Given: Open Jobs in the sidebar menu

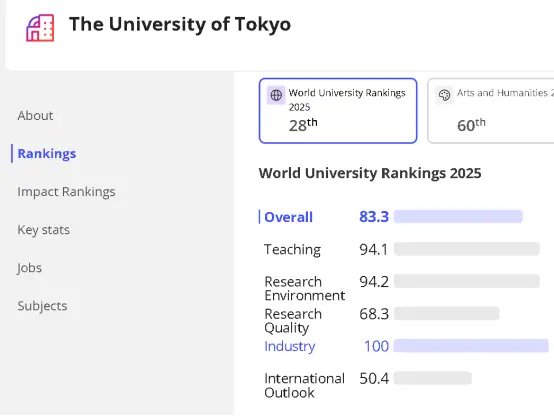Looking at the screenshot, I should pos(29,268).
